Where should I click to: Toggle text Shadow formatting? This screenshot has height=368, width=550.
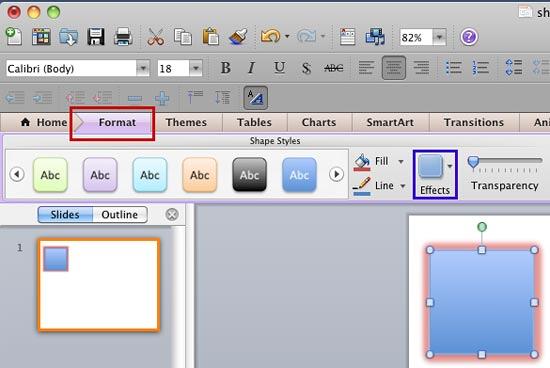click(x=306, y=68)
